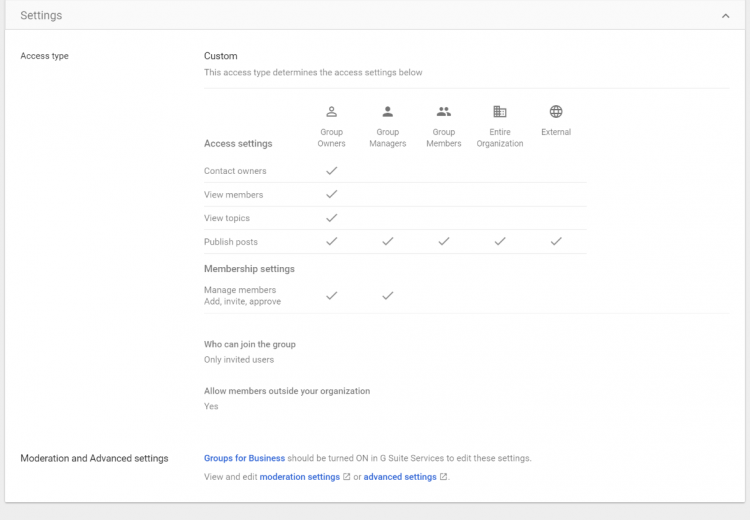Click the Settings panel header title

41,16
